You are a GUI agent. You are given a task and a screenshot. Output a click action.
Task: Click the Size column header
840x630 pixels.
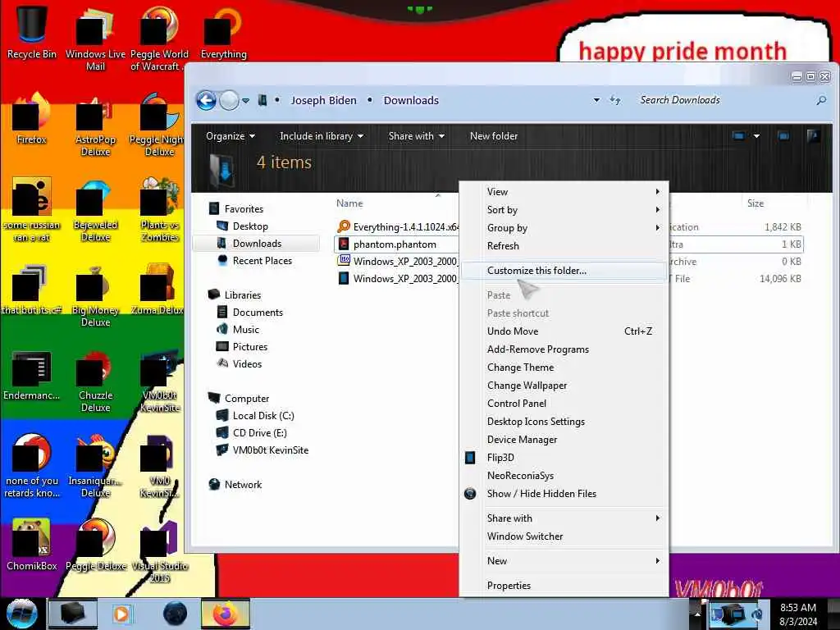tap(756, 203)
